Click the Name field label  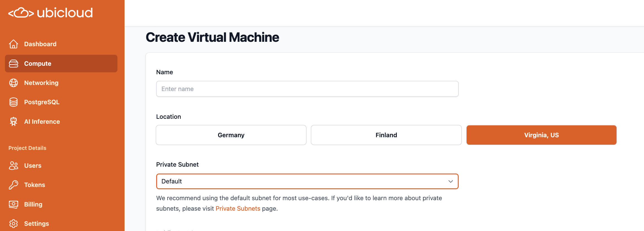(x=164, y=72)
